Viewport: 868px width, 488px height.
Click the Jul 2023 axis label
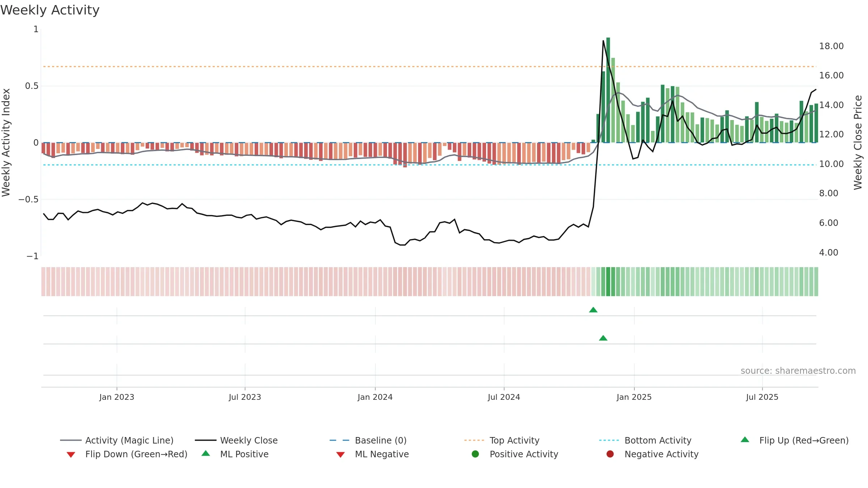pyautogui.click(x=245, y=397)
